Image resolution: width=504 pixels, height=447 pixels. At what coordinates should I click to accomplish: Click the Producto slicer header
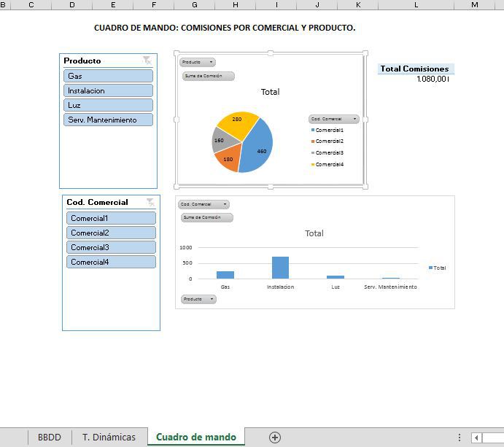click(x=82, y=61)
